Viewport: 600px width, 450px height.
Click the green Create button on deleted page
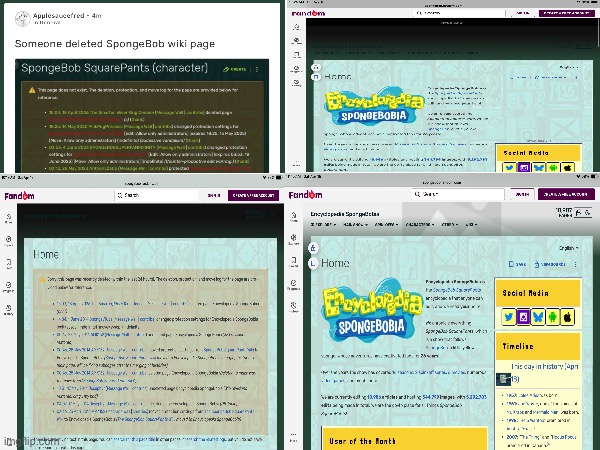click(238, 70)
